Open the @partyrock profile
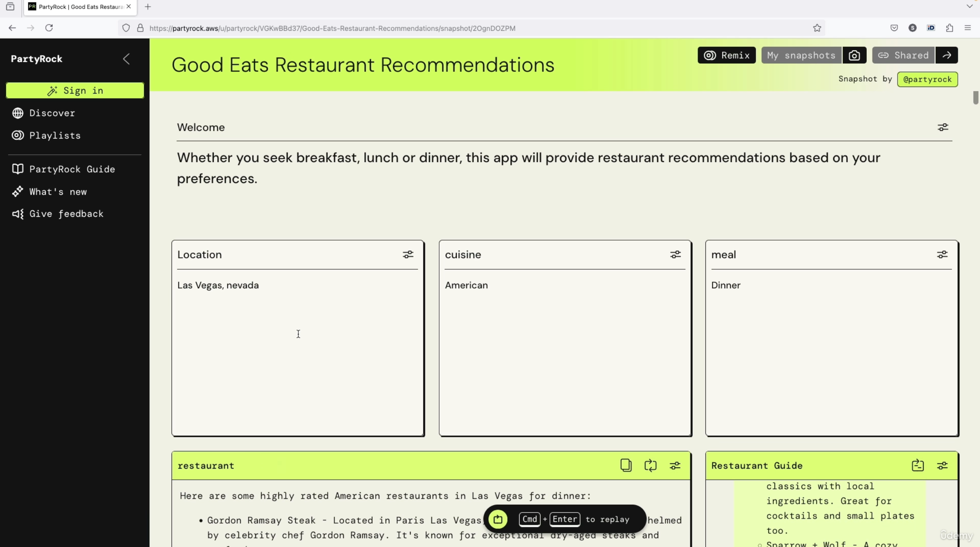The width and height of the screenshot is (980, 547). (x=927, y=79)
